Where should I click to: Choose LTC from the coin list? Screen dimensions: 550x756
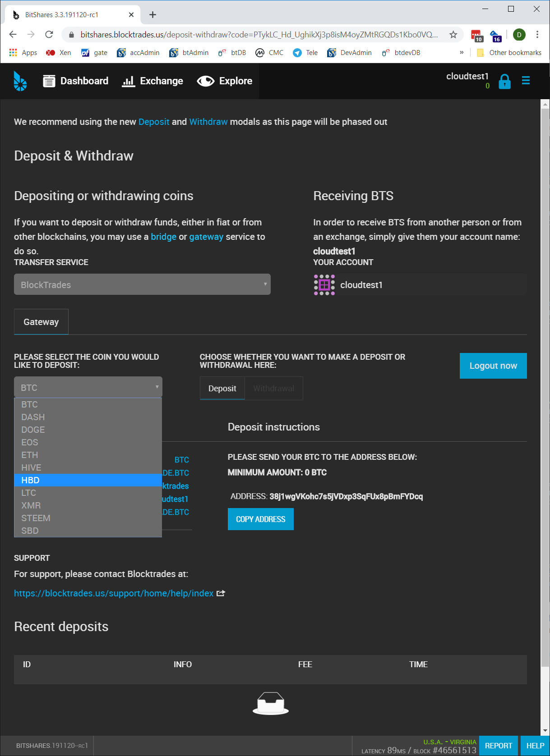88,493
